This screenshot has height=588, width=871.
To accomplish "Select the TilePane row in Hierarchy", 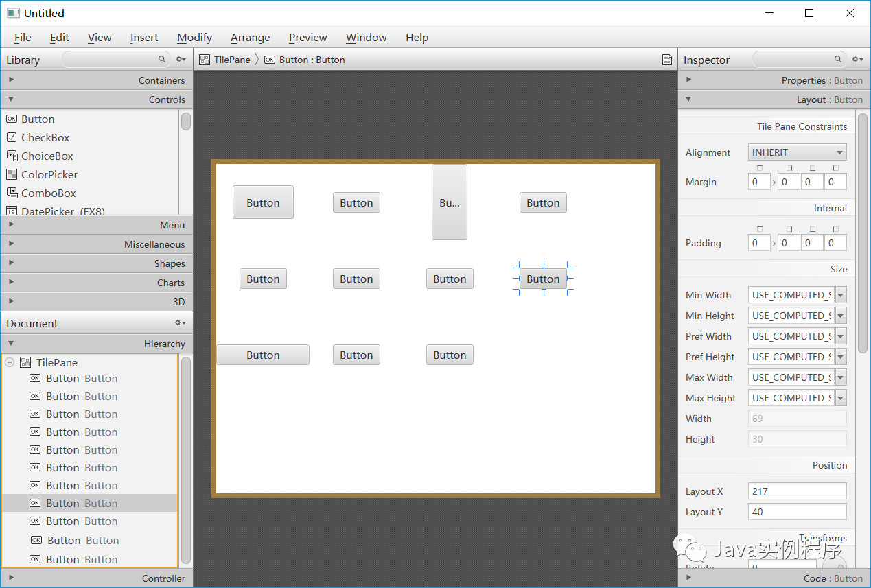I will point(89,362).
